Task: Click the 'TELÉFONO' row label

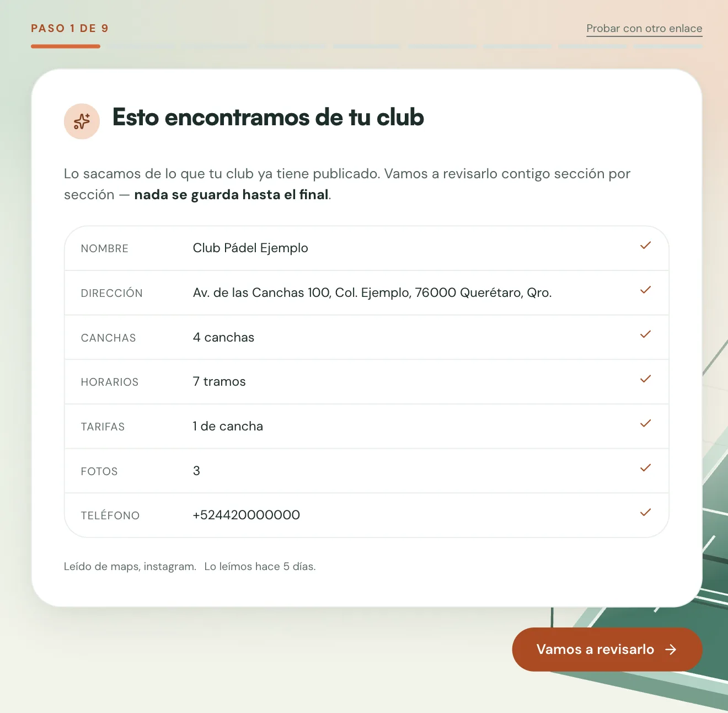Action: tap(110, 515)
